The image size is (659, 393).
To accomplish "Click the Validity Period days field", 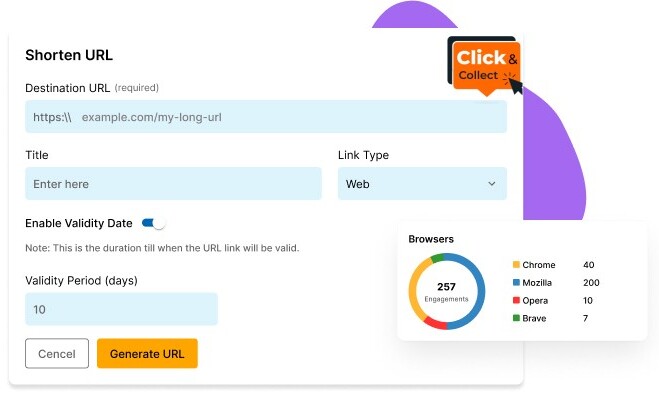I will coord(121,309).
